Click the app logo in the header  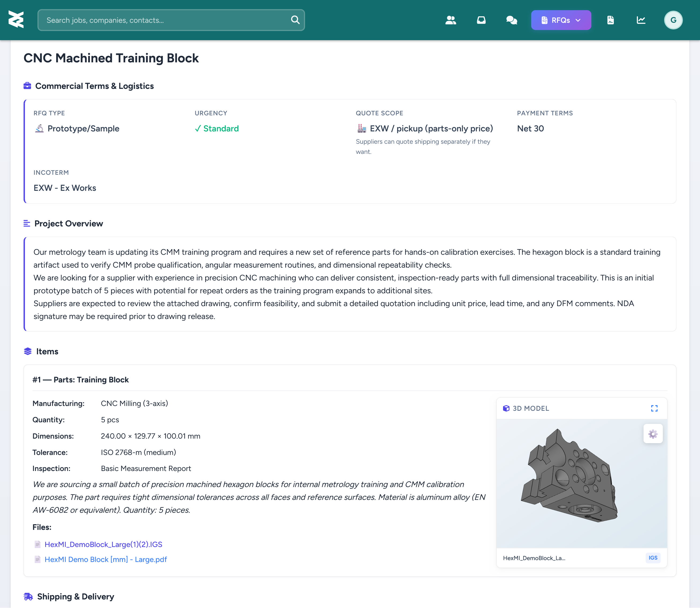[x=16, y=20]
